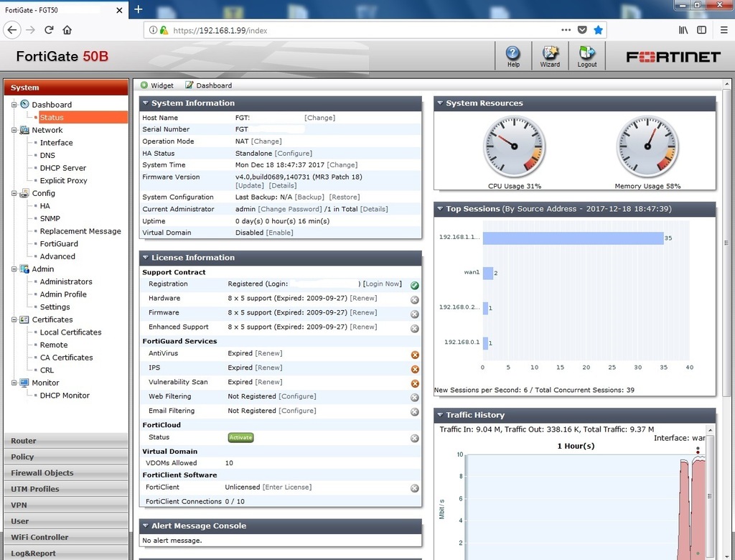Image resolution: width=735 pixels, height=560 pixels.
Task: Collapse the Dashboard tree node
Action: pos(14,105)
